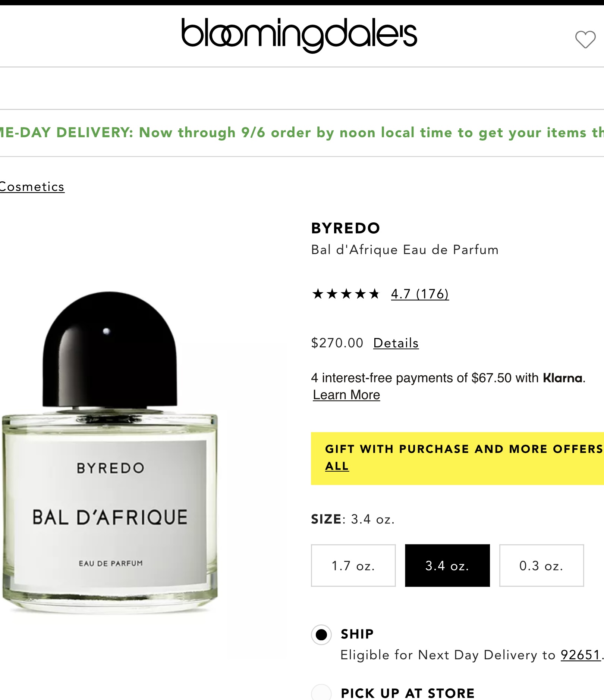The width and height of the screenshot is (604, 700).
Task: Select the Ship radio button
Action: pyautogui.click(x=321, y=634)
